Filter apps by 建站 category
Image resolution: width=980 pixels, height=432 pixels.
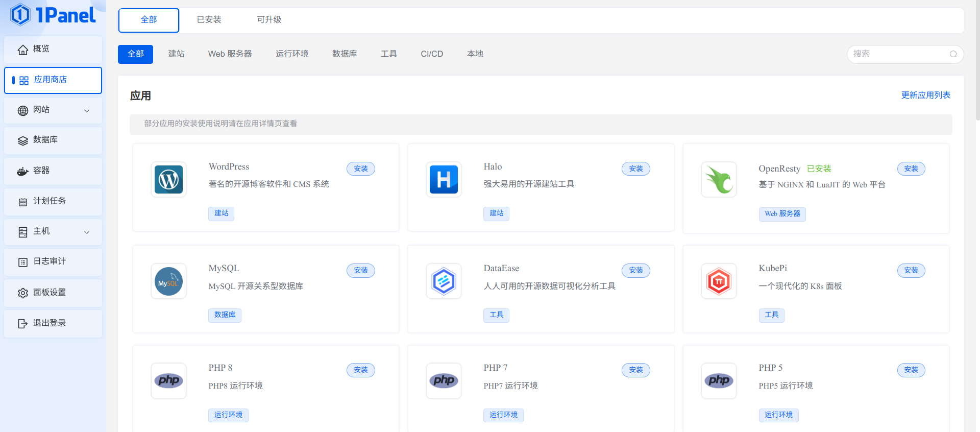click(177, 54)
